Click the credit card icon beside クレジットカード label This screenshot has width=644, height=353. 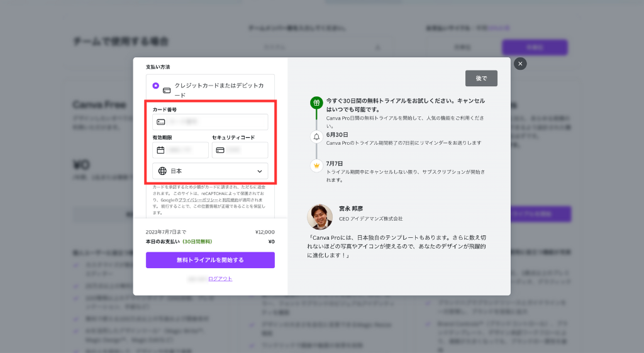point(167,91)
